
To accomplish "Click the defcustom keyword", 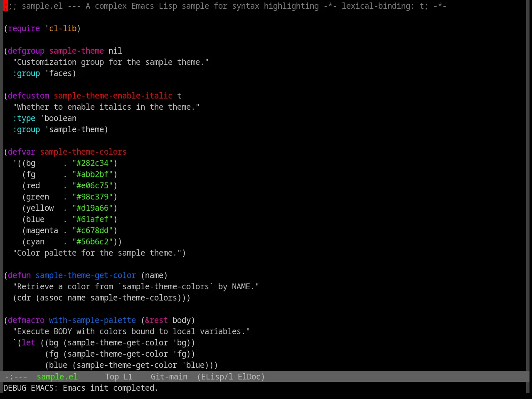I will pyautogui.click(x=28, y=96).
